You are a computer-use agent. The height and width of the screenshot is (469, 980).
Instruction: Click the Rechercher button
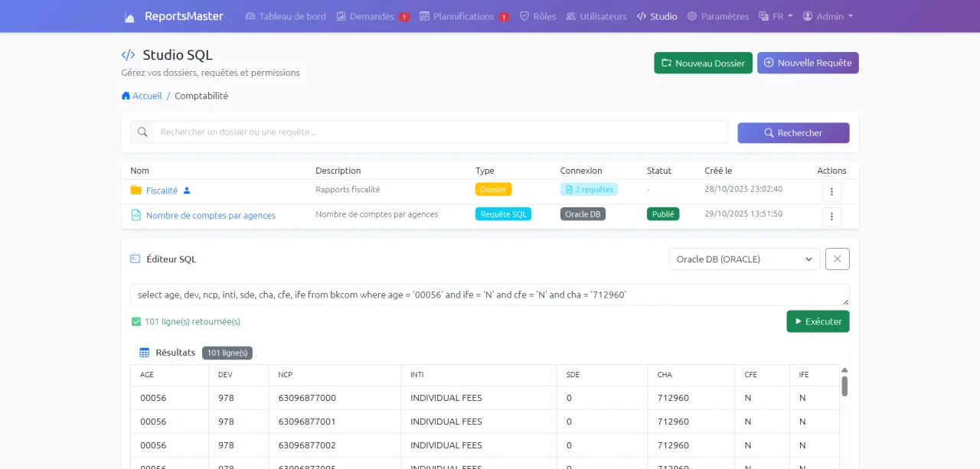coord(793,132)
